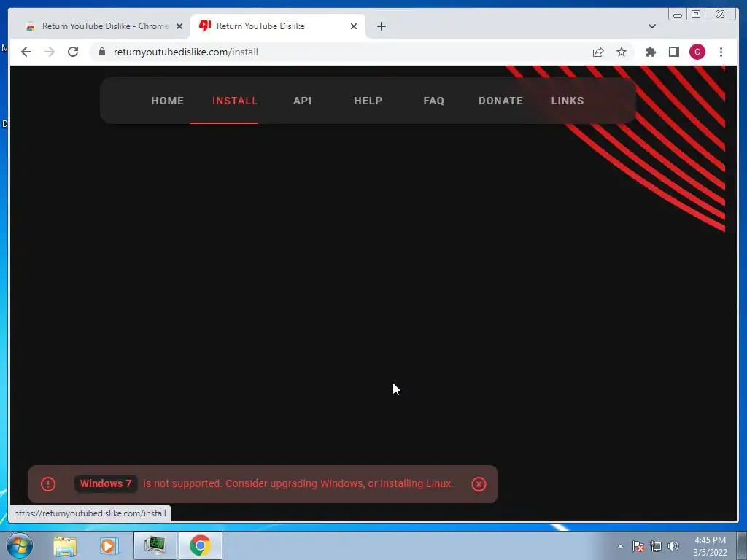747x560 pixels.
Task: Click the Windows 7 badge in alert
Action: [x=106, y=483]
